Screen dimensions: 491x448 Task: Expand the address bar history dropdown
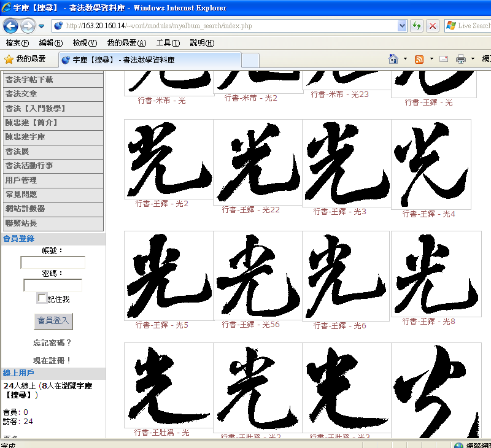pyautogui.click(x=402, y=26)
